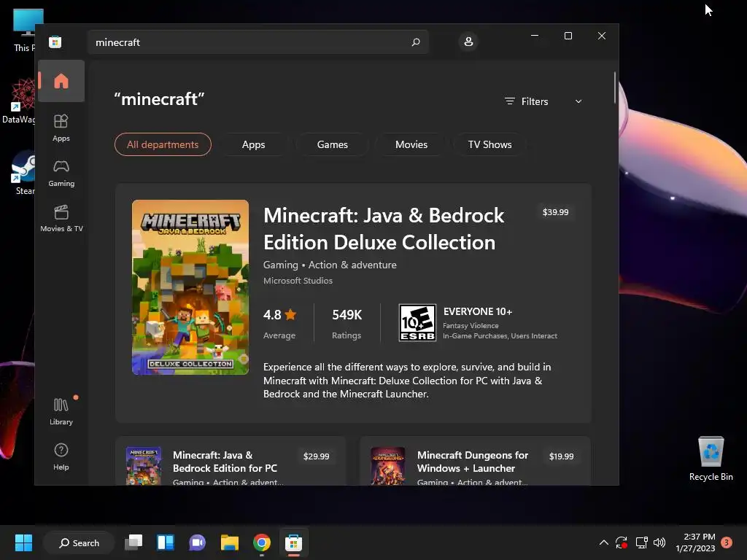The height and width of the screenshot is (560, 747).
Task: Open the Apps section in the sidebar
Action: click(x=61, y=128)
